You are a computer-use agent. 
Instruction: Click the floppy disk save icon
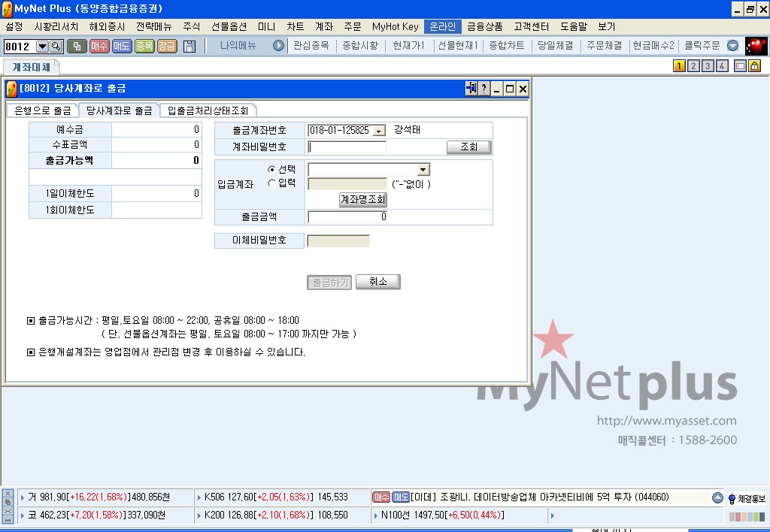189,46
